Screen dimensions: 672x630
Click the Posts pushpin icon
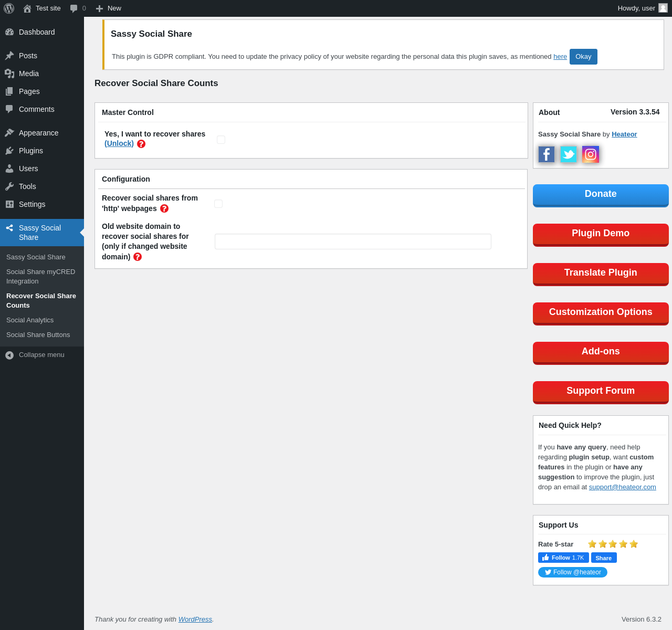[x=9, y=56]
